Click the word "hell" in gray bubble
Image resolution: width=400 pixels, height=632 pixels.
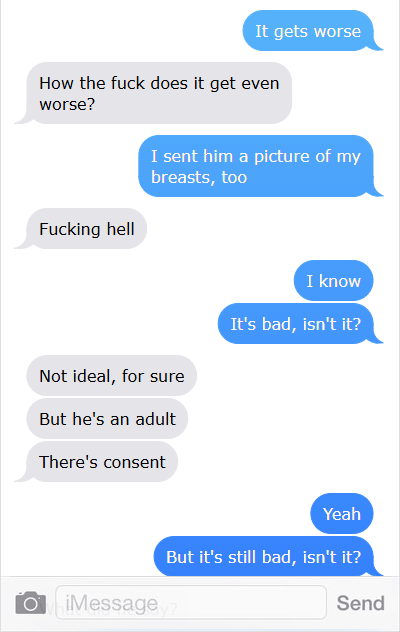point(121,229)
